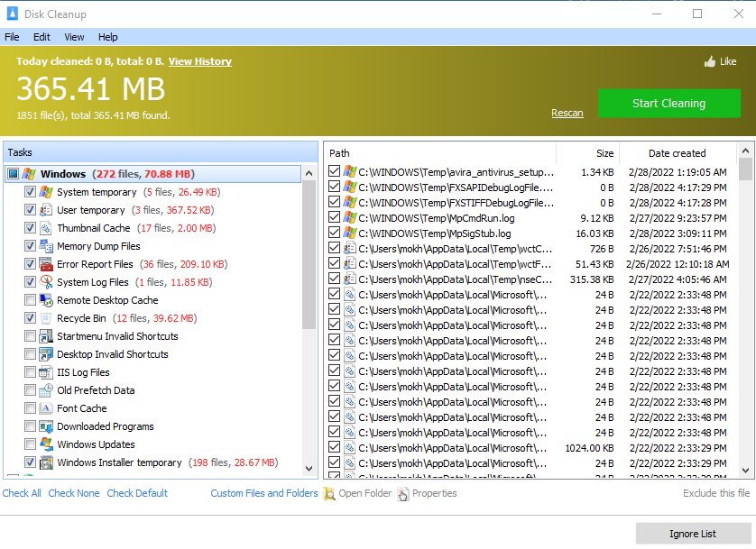The image size is (756, 549).
Task: Open the Edit menu
Action: pos(41,37)
